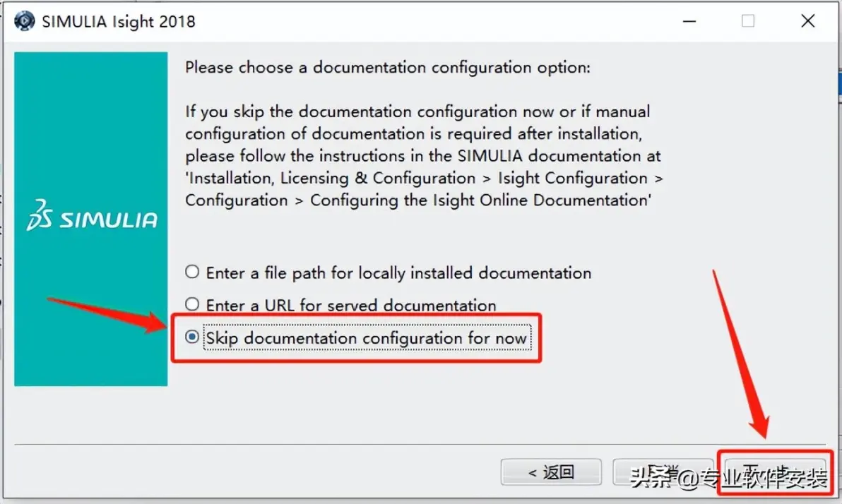Click the 'Configuring the Isight Online Documentation' text line
This screenshot has height=504, width=842.
click(480, 200)
